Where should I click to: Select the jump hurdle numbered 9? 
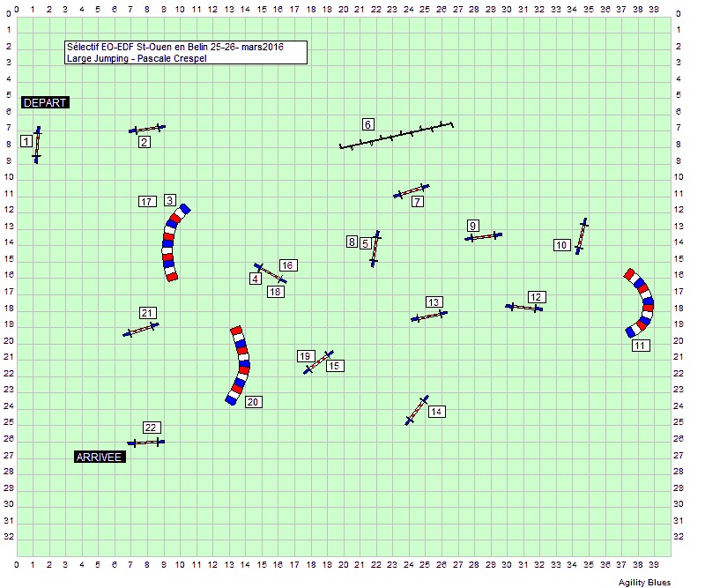(483, 236)
